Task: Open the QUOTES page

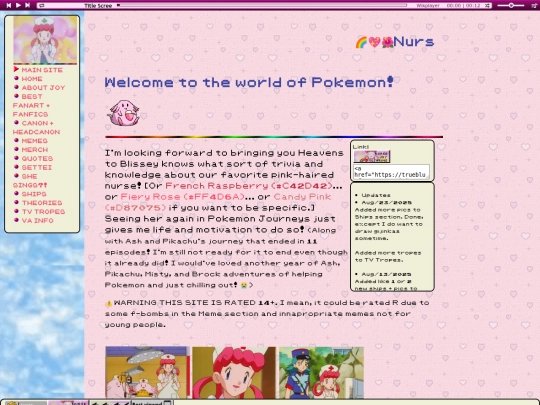Action: pos(37,159)
